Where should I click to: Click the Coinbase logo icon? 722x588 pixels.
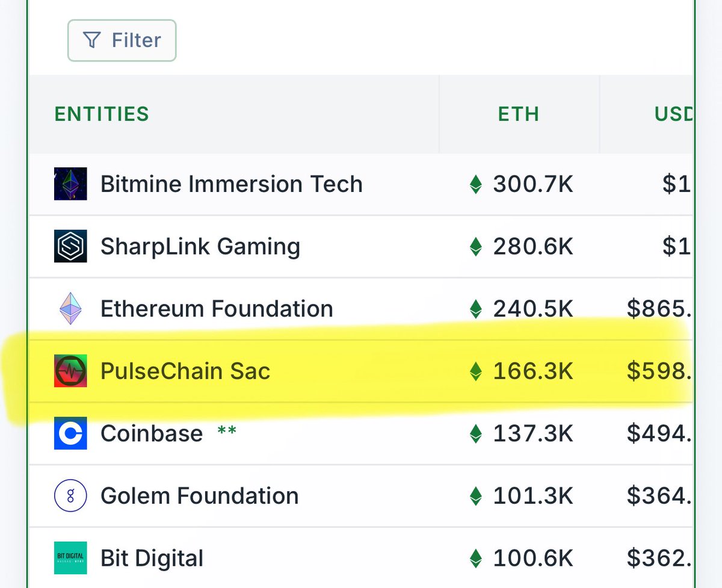[70, 433]
